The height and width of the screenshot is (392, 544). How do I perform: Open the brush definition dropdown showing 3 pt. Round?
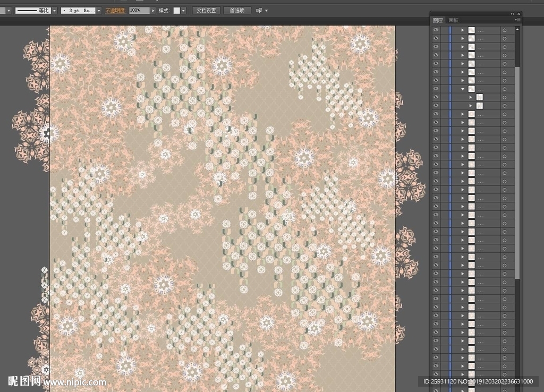click(x=99, y=10)
